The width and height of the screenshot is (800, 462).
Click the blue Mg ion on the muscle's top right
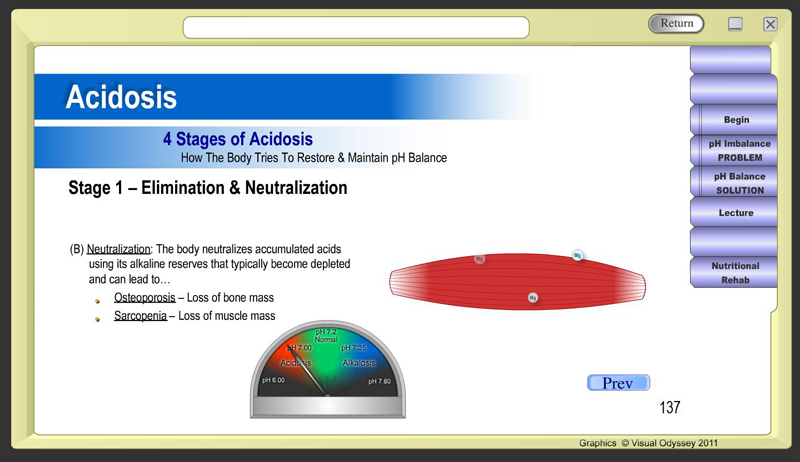click(577, 255)
